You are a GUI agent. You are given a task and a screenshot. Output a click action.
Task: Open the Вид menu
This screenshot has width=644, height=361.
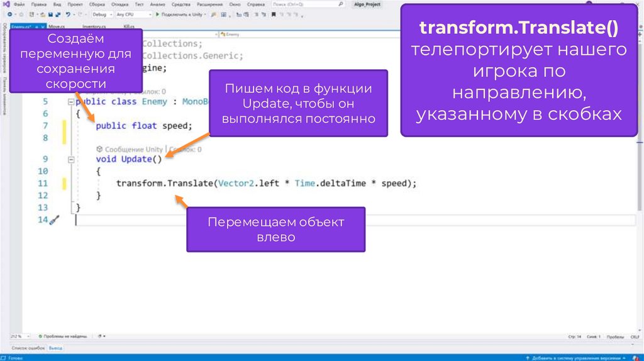pos(57,4)
